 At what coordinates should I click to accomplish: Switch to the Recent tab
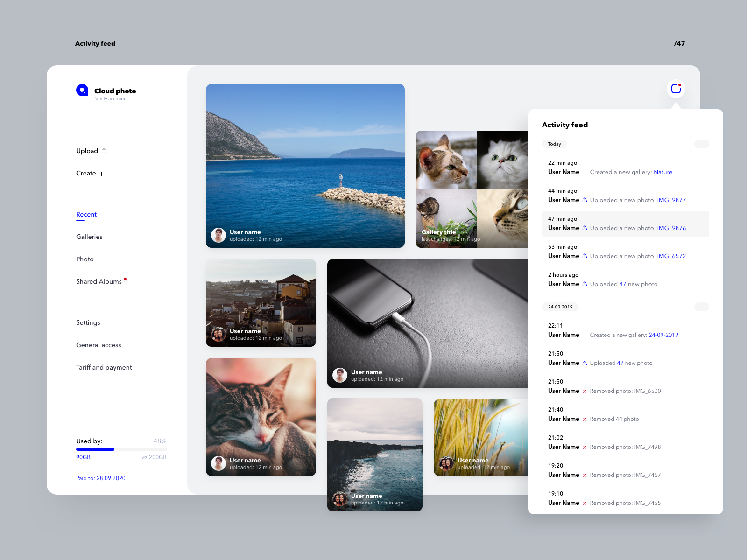click(x=86, y=215)
